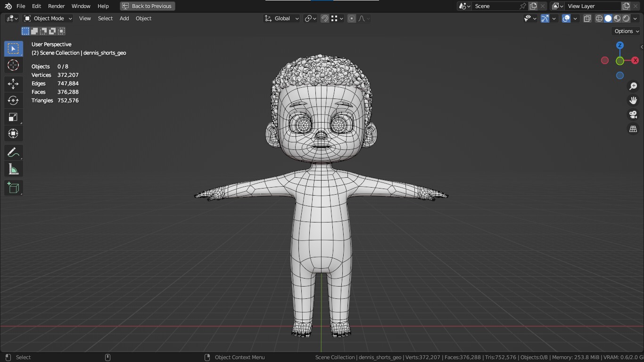Expand the overlay options arrow

576,18
